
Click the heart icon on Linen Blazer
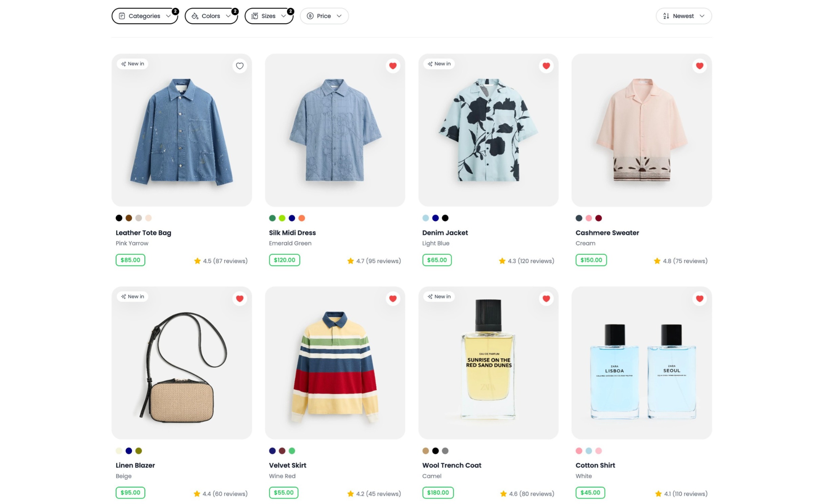click(240, 298)
